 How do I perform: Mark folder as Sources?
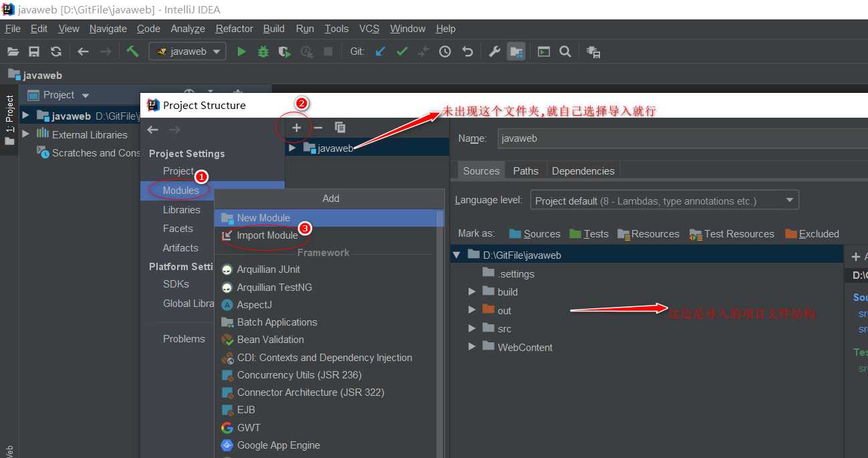(535, 234)
